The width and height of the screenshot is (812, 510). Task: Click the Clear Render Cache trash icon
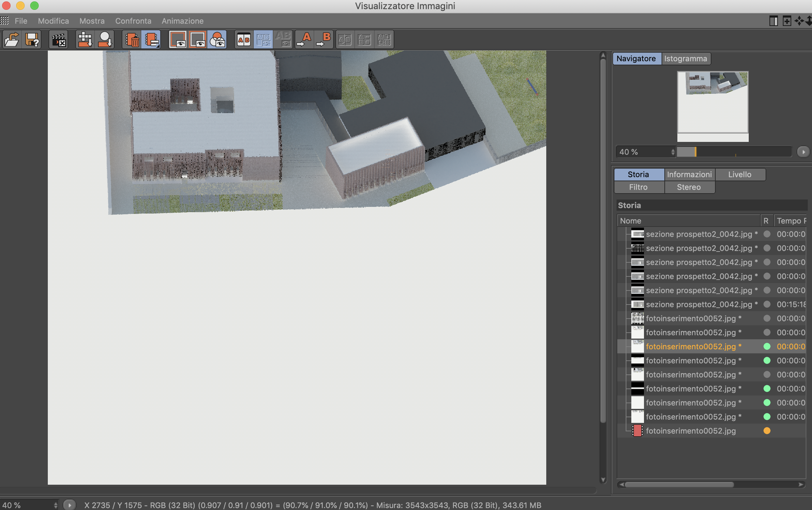pyautogui.click(x=132, y=39)
